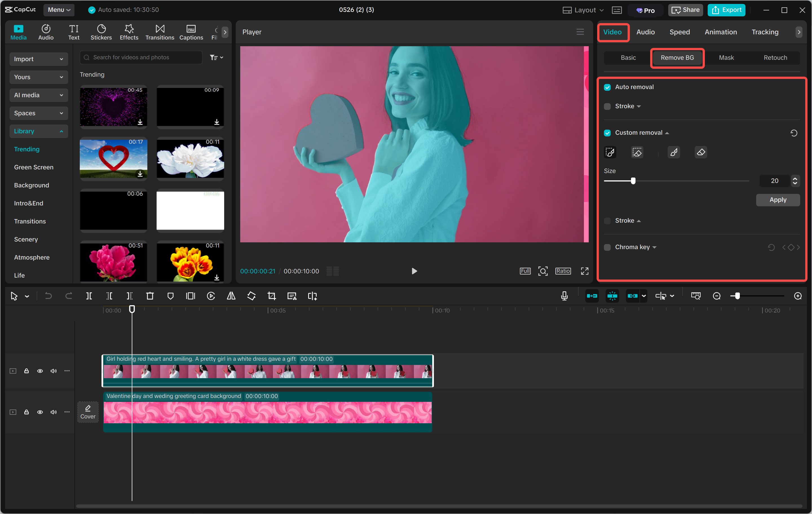Select the Crop tool in timeline toolbar
Viewport: 812px width, 514px height.
click(272, 296)
